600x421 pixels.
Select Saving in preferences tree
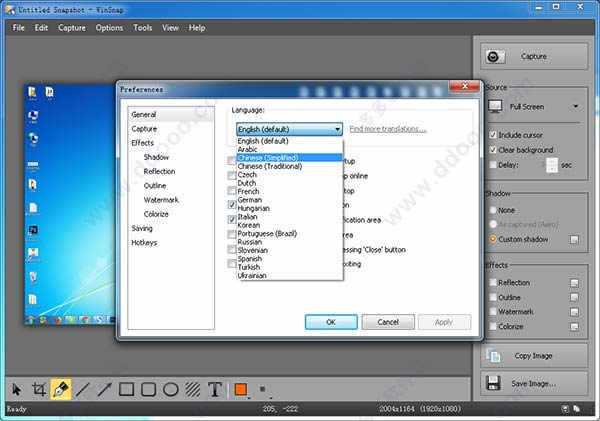[x=142, y=228]
